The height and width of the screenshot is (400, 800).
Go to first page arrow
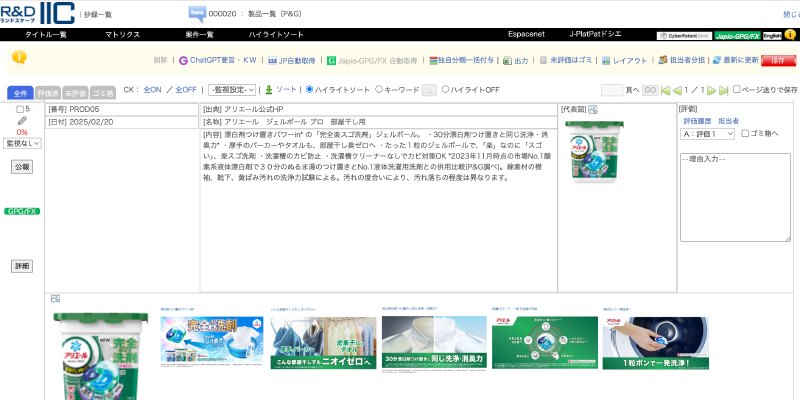point(665,90)
